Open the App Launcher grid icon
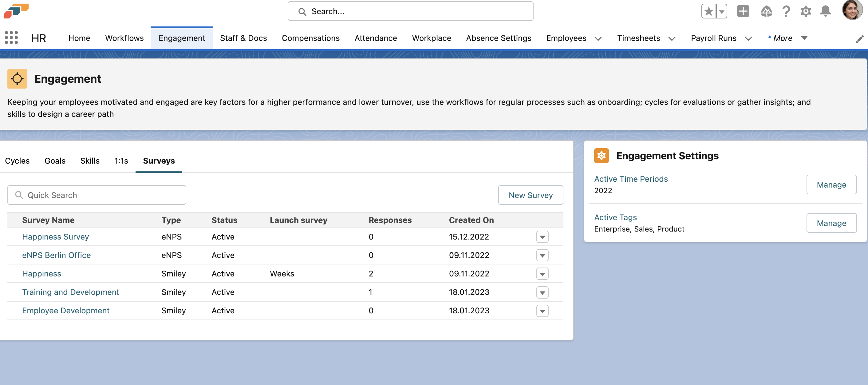This screenshot has width=868, height=385. (11, 38)
